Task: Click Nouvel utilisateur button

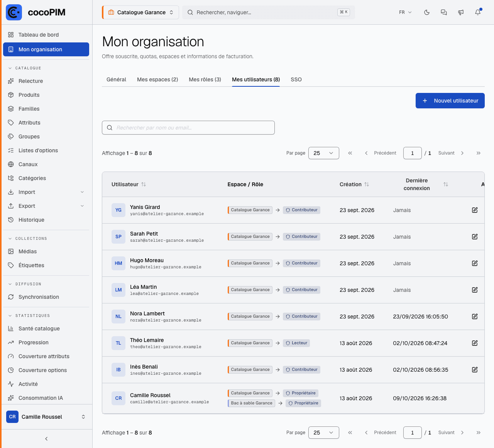Action: pyautogui.click(x=450, y=101)
